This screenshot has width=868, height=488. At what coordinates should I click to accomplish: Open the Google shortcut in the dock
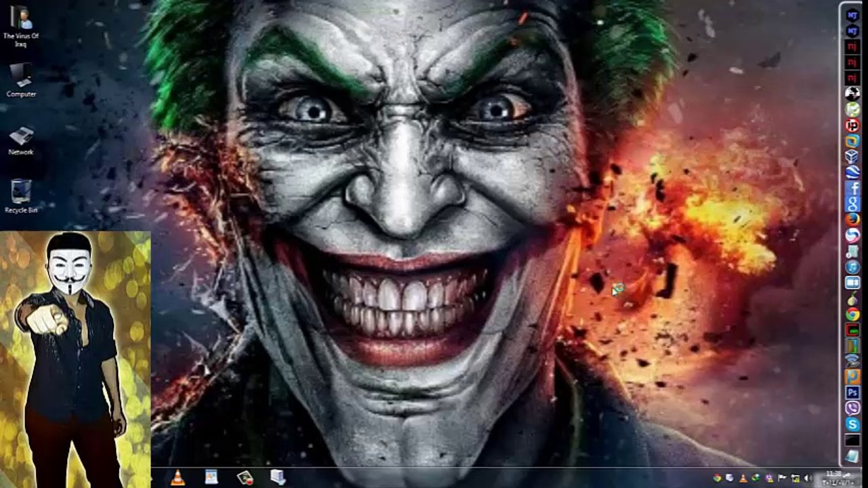852,203
